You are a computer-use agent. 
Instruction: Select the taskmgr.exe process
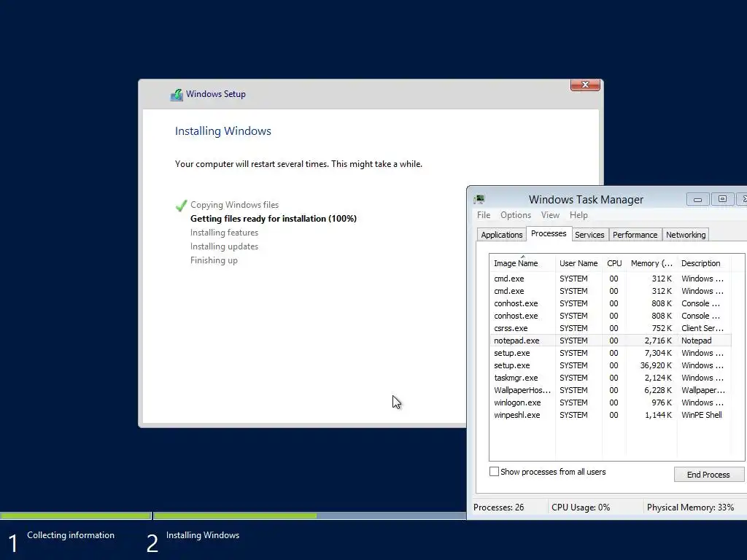tap(610, 378)
